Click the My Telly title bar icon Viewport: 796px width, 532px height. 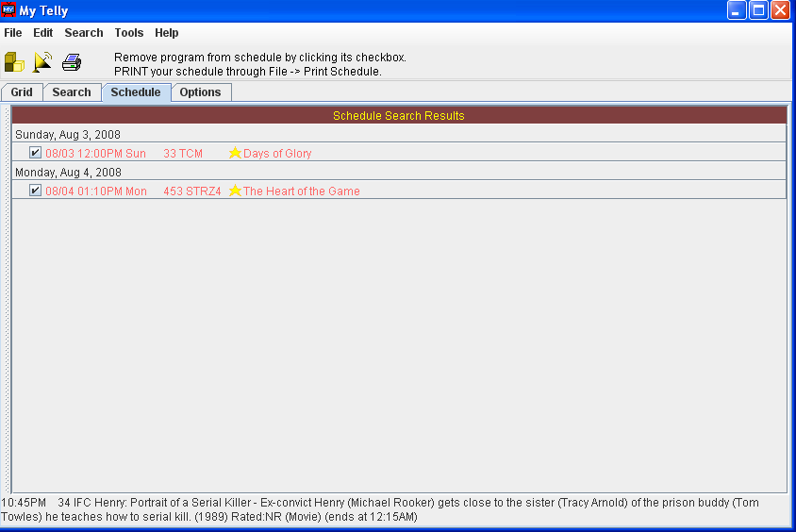(9, 10)
